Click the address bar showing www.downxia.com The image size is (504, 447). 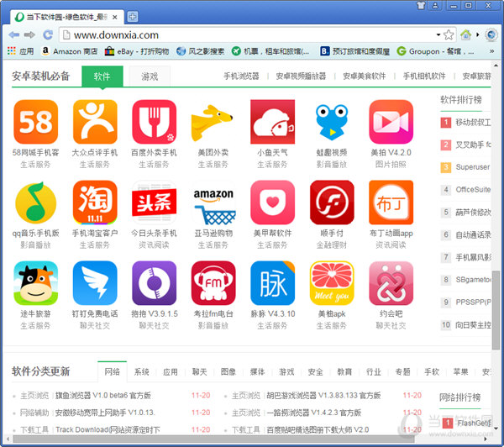252,34
